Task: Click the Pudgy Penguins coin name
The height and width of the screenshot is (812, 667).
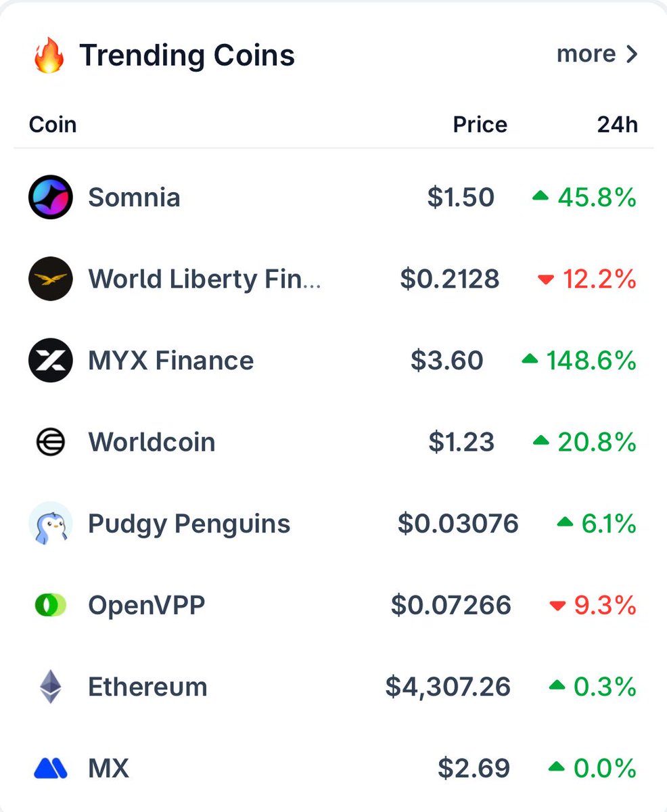Action: click(x=189, y=524)
